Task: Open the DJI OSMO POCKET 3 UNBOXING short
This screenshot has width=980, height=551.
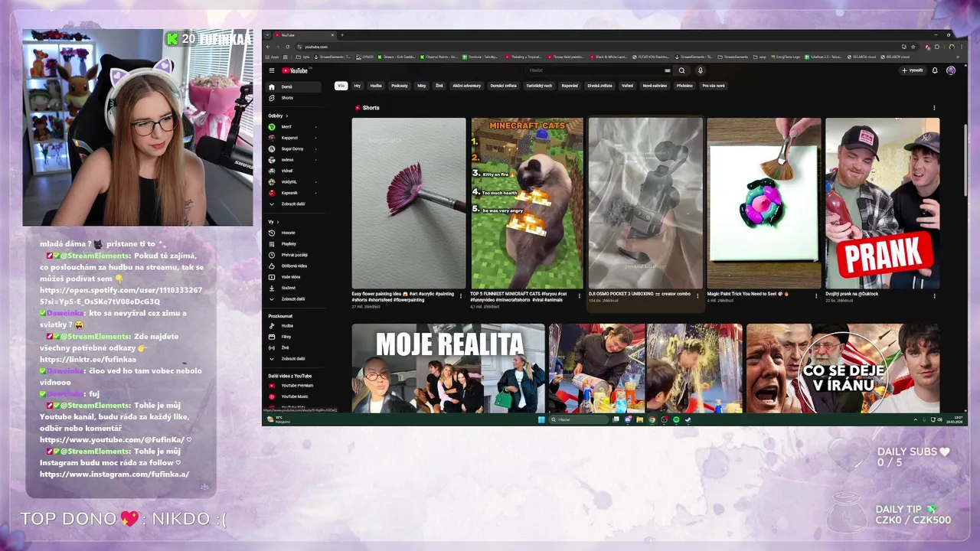Action: point(645,203)
